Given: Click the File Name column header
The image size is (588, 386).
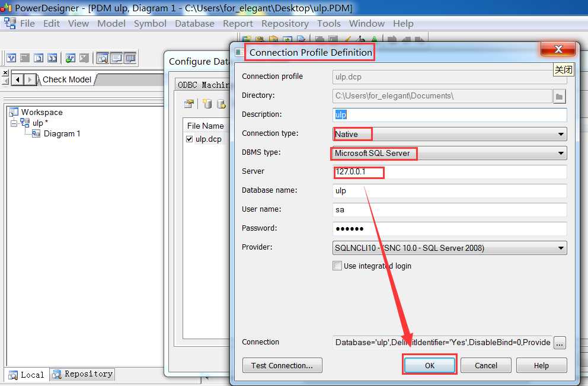Looking at the screenshot, I should 206,126.
